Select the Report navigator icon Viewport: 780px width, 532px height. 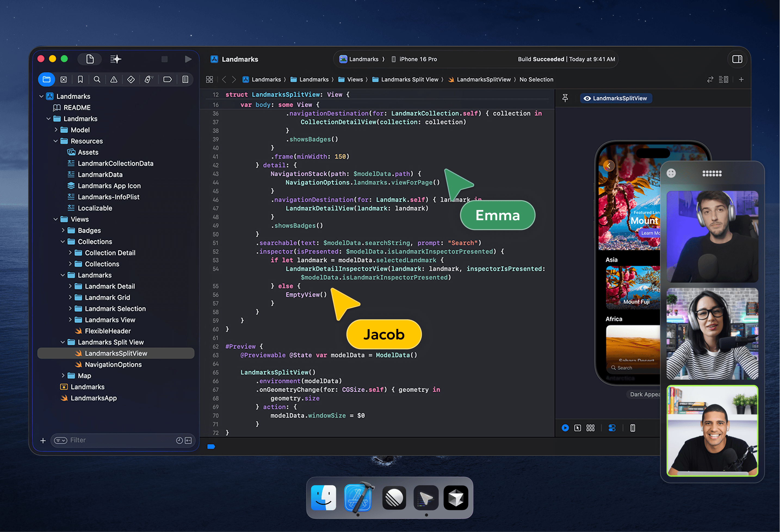[x=185, y=79]
